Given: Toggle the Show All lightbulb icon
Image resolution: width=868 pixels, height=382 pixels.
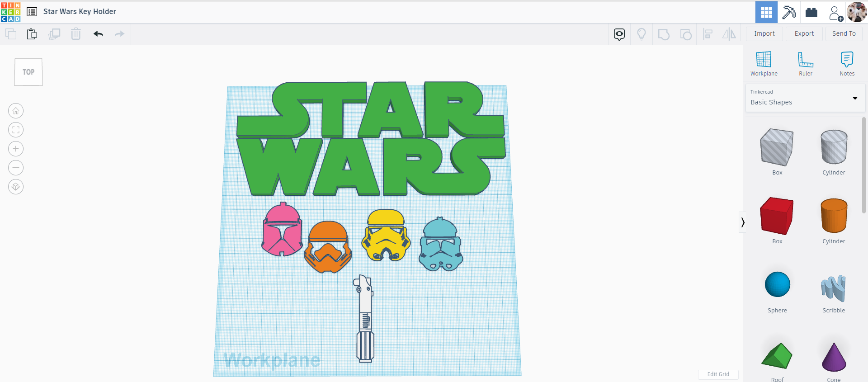Looking at the screenshot, I should [642, 34].
